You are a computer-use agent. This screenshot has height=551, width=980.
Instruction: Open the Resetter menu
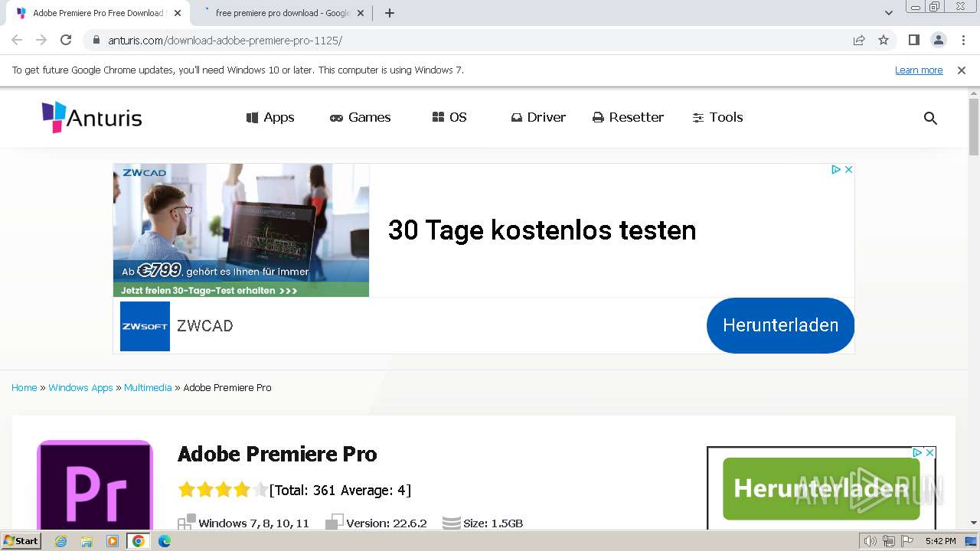coord(628,117)
